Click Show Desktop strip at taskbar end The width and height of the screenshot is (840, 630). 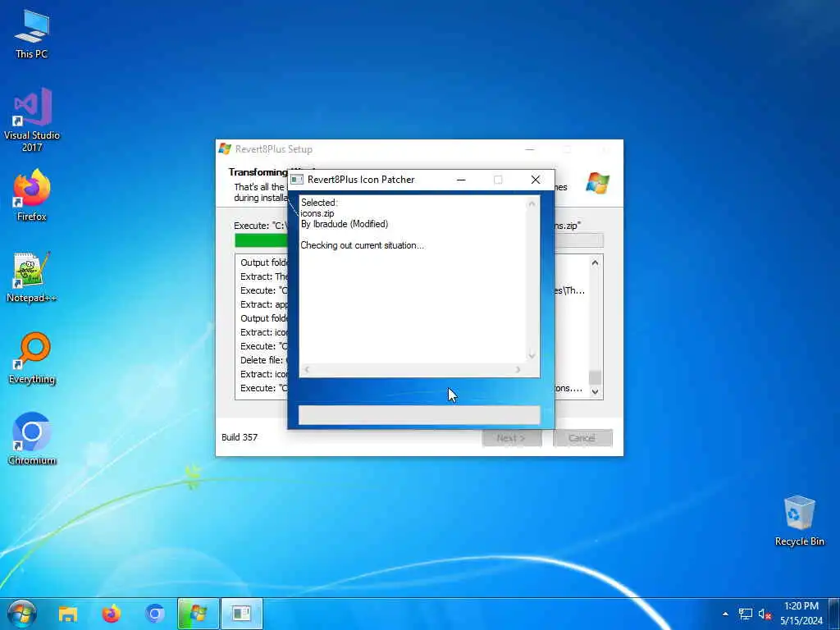point(834,614)
